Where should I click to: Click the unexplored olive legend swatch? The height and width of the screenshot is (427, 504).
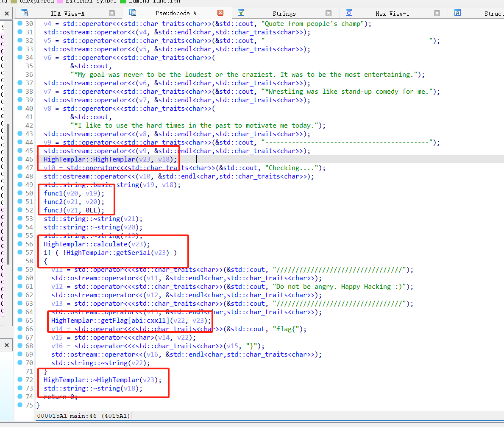tap(14, 1)
